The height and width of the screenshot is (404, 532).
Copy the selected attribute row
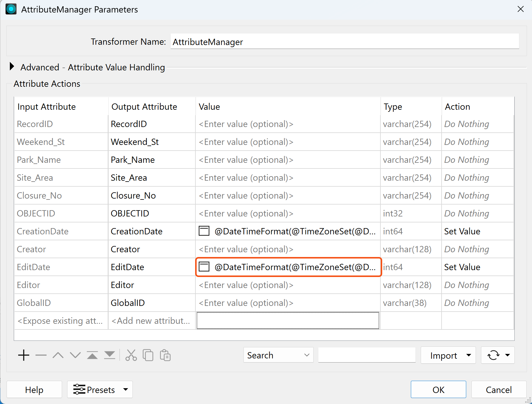(x=148, y=355)
